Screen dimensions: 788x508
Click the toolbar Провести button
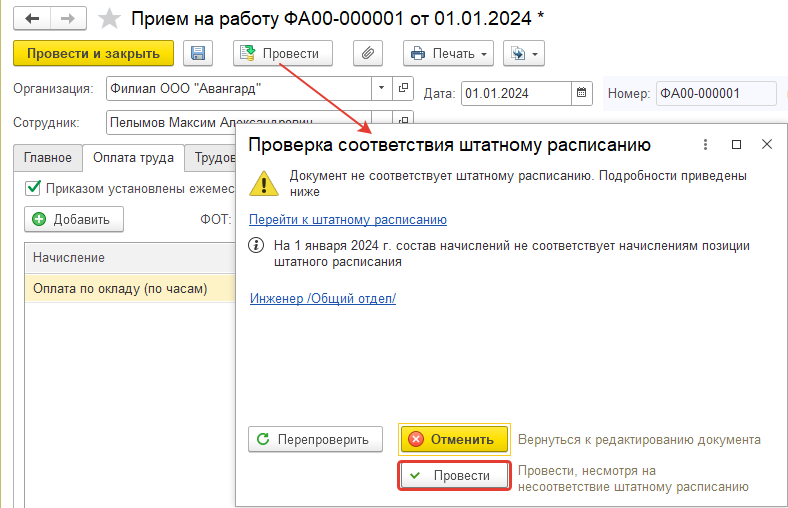(283, 53)
